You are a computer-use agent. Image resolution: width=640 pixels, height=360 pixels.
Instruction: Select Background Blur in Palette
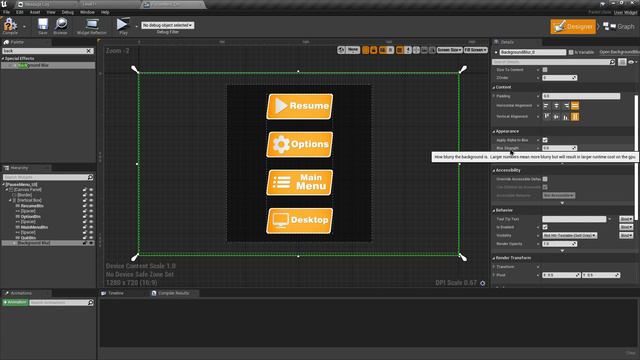[48, 65]
